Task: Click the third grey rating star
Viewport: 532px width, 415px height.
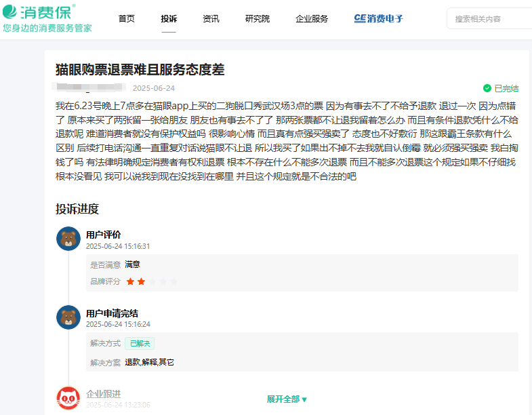Action: (152, 281)
